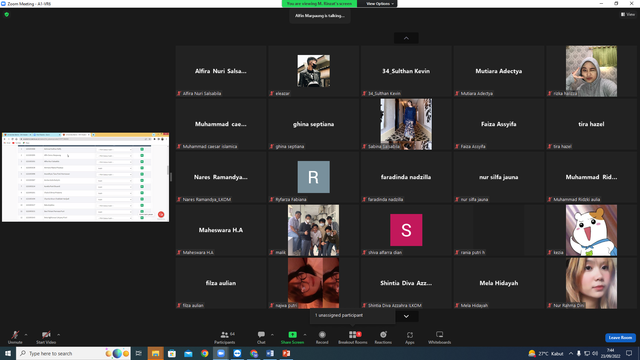The image size is (640, 360).
Task: Click the green Share Screen icon
Action: tap(293, 335)
